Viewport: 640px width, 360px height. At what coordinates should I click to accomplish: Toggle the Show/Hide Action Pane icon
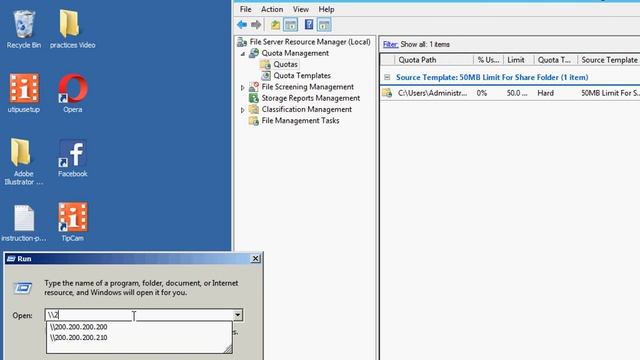pyautogui.click(x=324, y=25)
